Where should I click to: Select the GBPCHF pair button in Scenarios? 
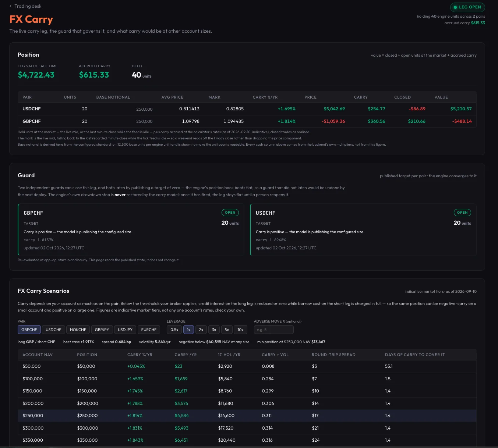pos(29,330)
